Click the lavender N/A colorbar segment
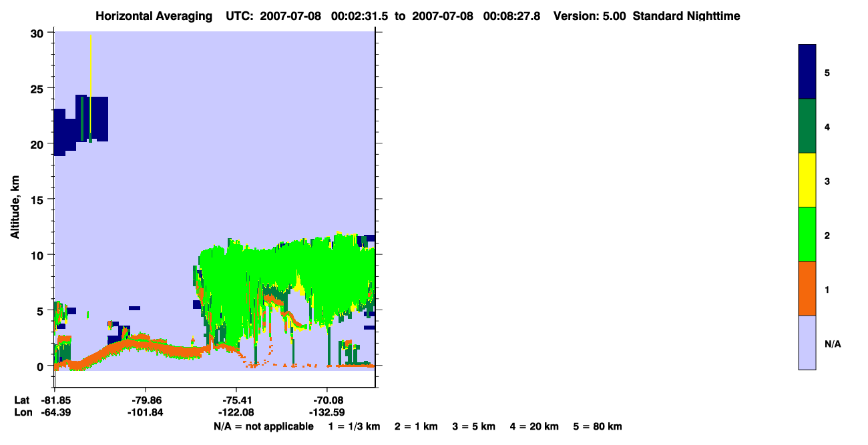The height and width of the screenshot is (445, 868). pyautogui.click(x=807, y=342)
